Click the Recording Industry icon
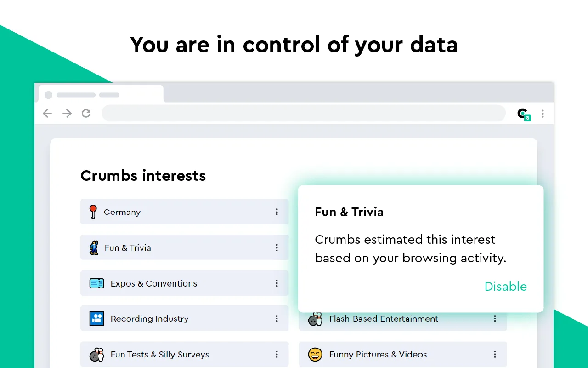 pos(96,318)
